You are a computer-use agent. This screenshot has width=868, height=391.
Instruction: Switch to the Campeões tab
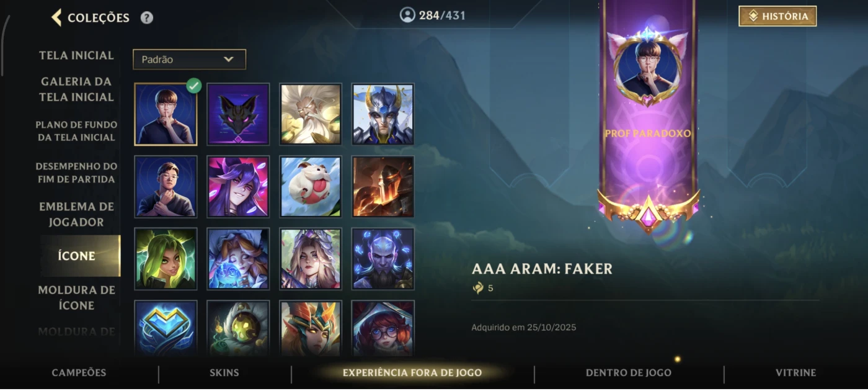(79, 373)
